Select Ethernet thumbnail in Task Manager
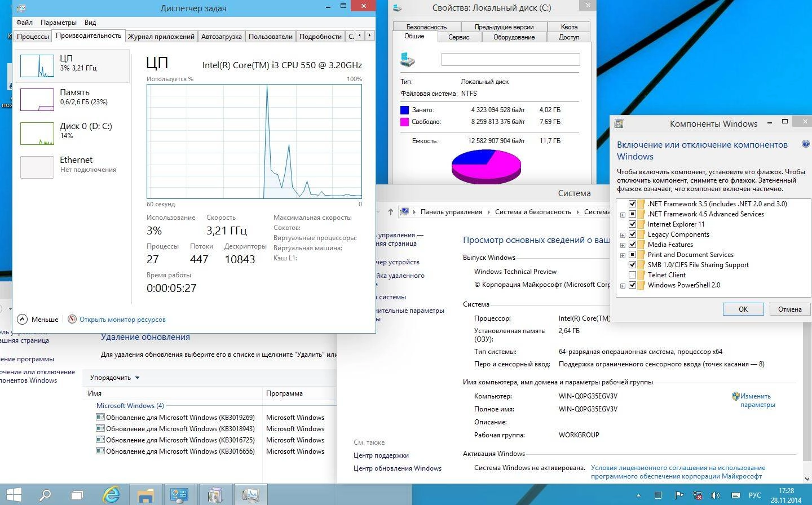The image size is (812, 505). point(37,167)
